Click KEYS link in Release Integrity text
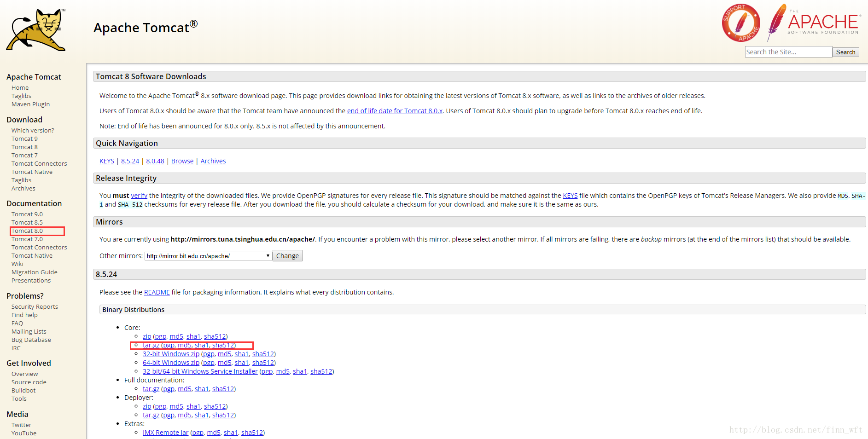Screen dimensions: 868x439 click(570, 196)
